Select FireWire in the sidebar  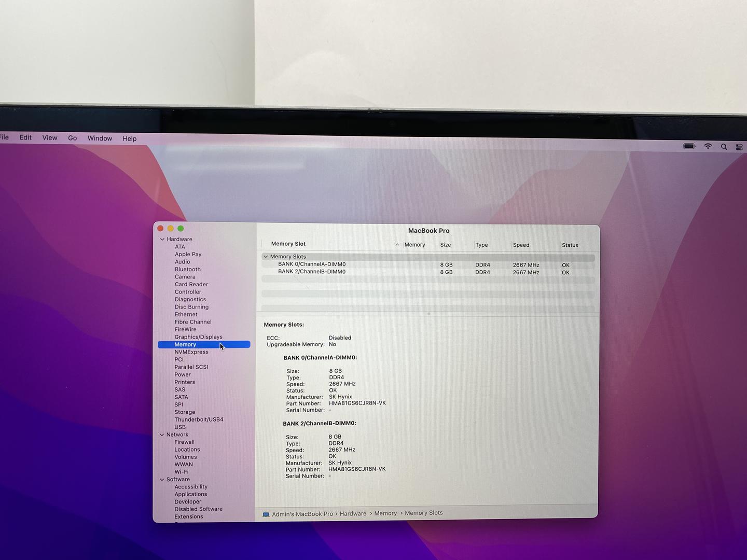tap(186, 330)
